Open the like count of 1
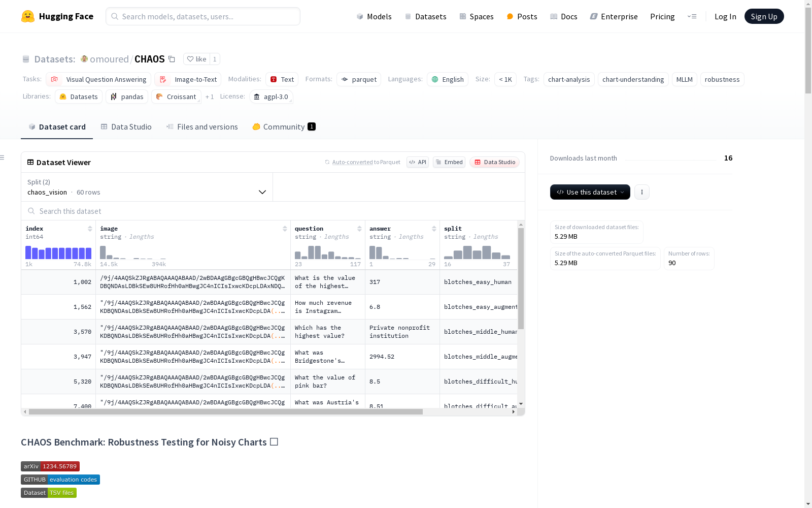The width and height of the screenshot is (812, 508). click(215, 59)
